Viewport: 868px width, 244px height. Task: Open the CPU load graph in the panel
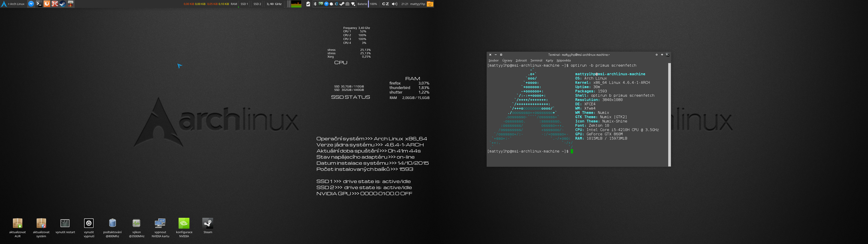(x=296, y=4)
